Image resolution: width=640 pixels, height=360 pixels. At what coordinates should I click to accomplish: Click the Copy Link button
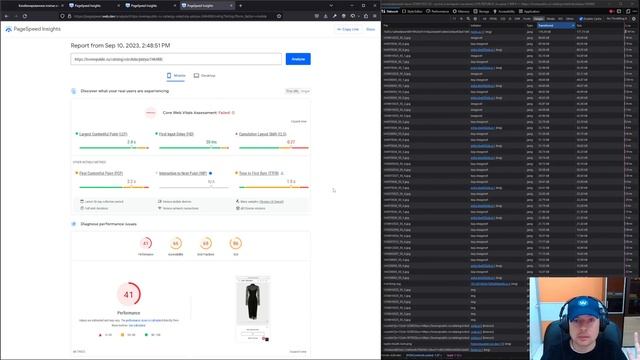(348, 29)
